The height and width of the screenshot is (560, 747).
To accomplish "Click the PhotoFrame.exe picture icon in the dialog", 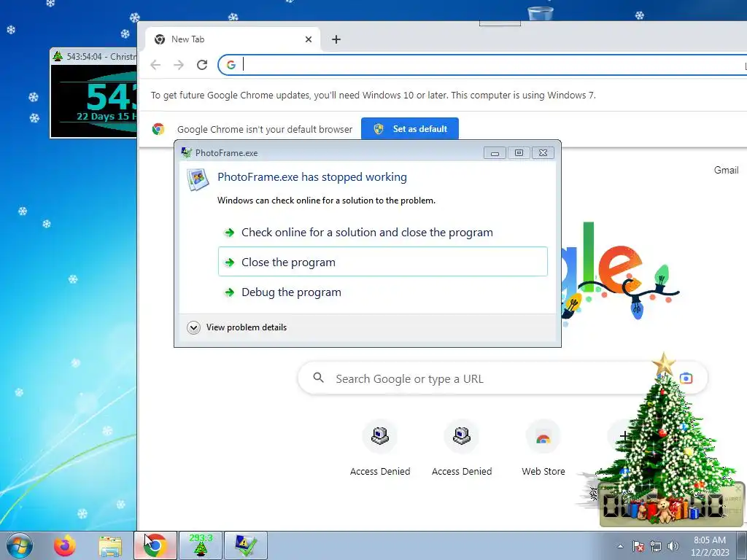I will (198, 180).
